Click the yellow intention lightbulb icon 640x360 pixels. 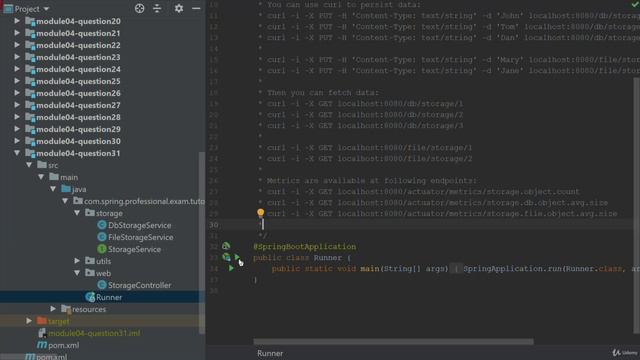coord(260,212)
